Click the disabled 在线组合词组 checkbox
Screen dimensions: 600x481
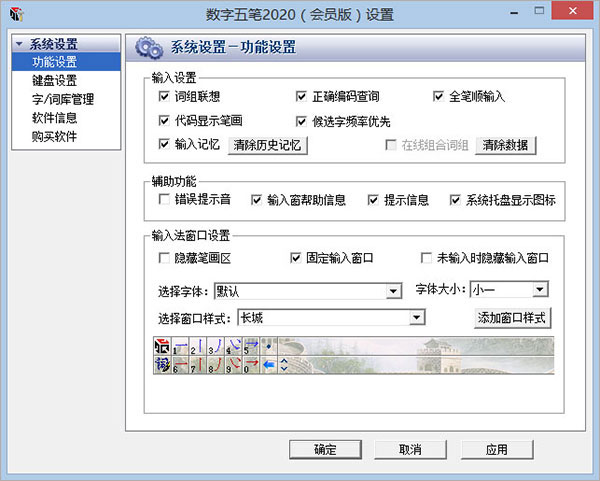click(x=391, y=145)
